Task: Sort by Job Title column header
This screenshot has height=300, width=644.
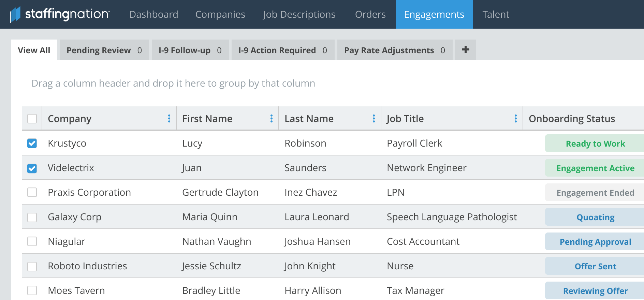Action: (x=405, y=119)
